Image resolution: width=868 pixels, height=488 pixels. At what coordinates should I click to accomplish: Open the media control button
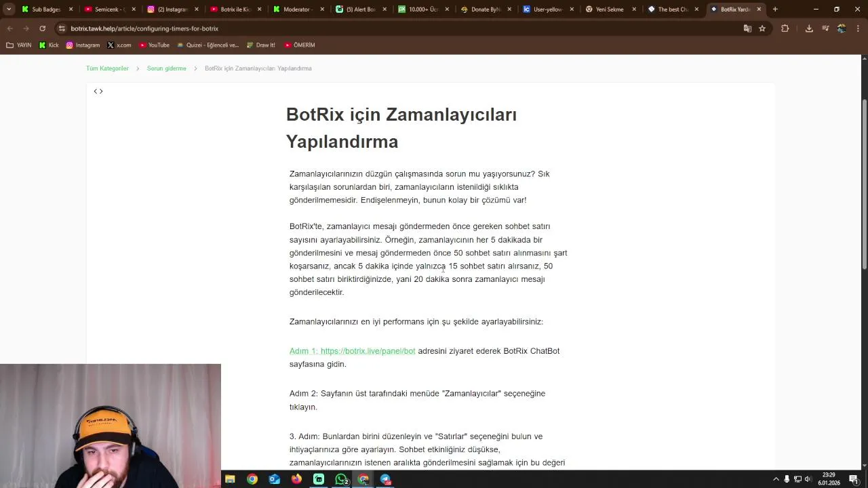[x=825, y=28]
